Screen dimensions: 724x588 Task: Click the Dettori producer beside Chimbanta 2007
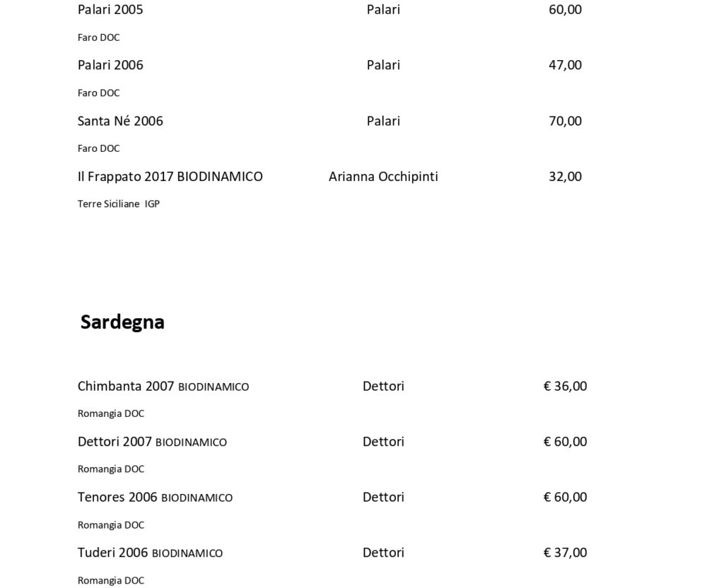383,387
